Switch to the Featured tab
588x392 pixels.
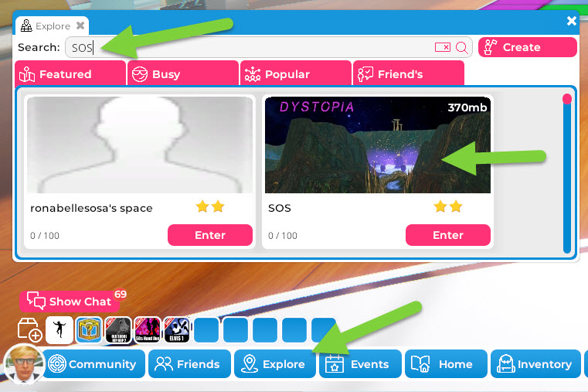coord(70,73)
